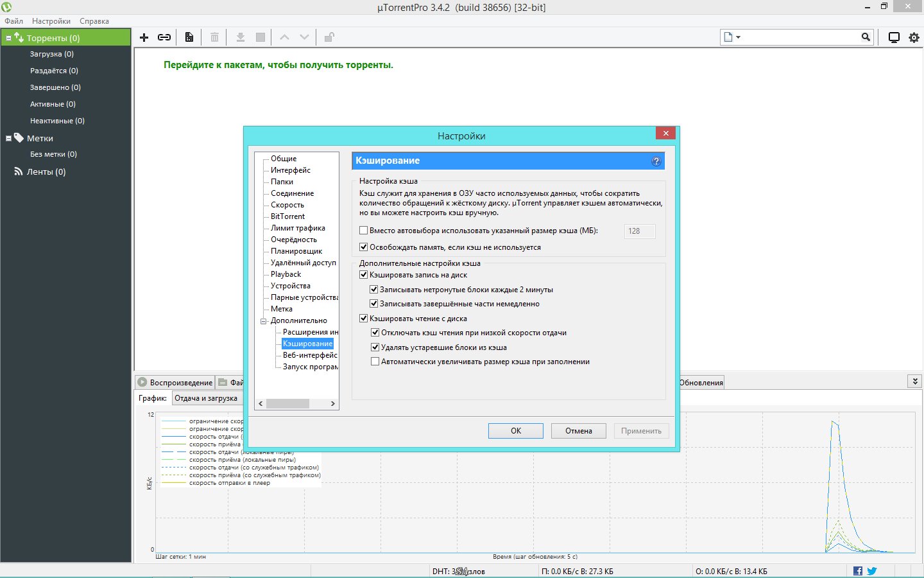
Task: Click the Отмена button
Action: (579, 431)
